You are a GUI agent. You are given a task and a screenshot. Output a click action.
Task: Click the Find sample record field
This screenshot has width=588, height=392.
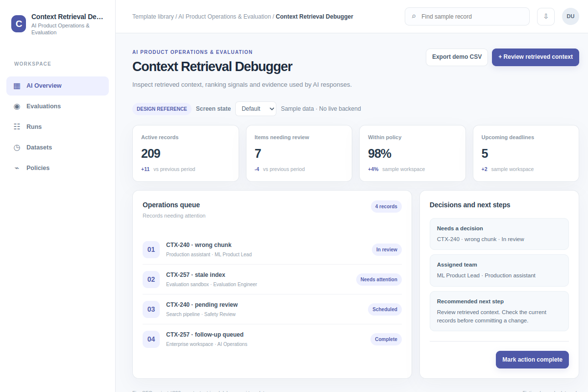tap(467, 16)
